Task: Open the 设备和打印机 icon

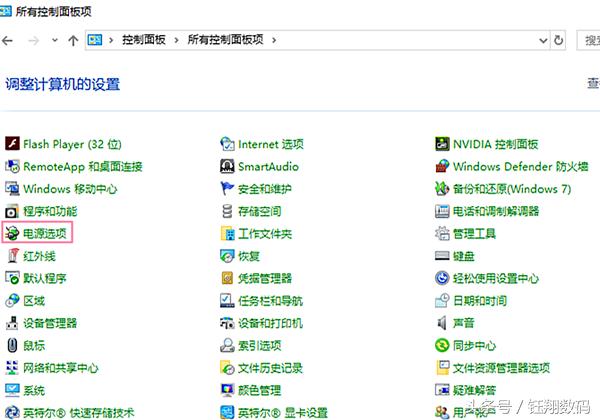Action: 228,323
